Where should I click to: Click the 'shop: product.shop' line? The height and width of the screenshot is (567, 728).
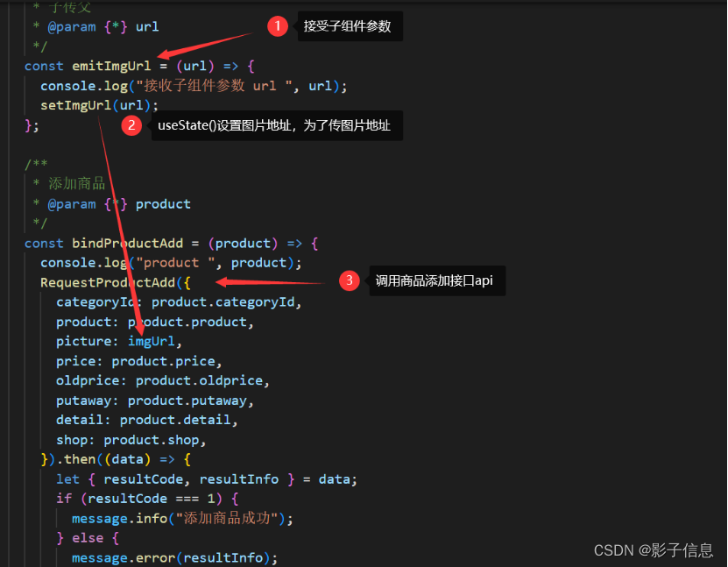click(131, 440)
